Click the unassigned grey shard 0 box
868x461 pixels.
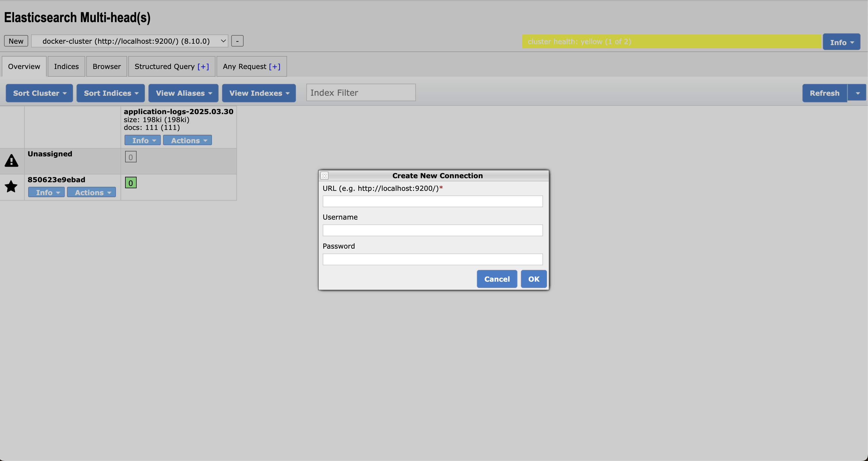coord(131,157)
